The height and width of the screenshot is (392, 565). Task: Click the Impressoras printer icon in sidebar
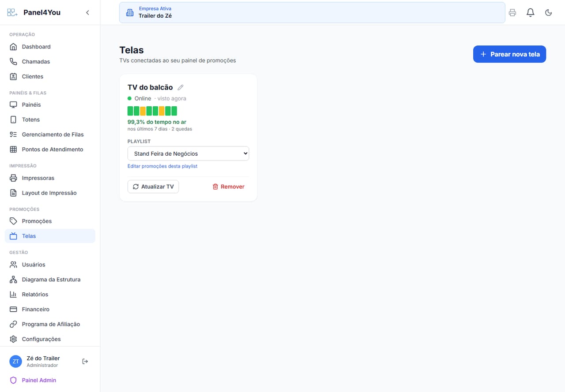[13, 178]
